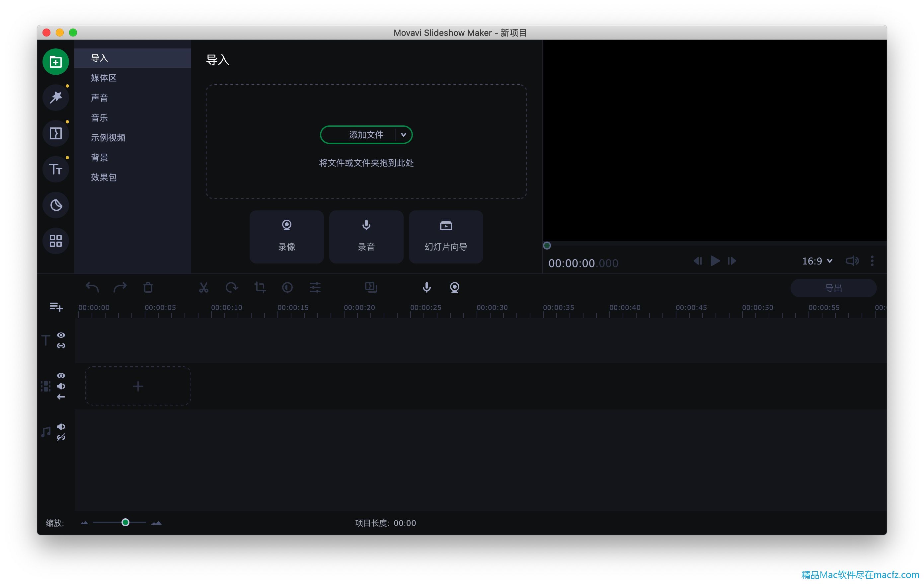Step to previous frame in preview
Screen dimensions: 924x584
pyautogui.click(x=698, y=261)
